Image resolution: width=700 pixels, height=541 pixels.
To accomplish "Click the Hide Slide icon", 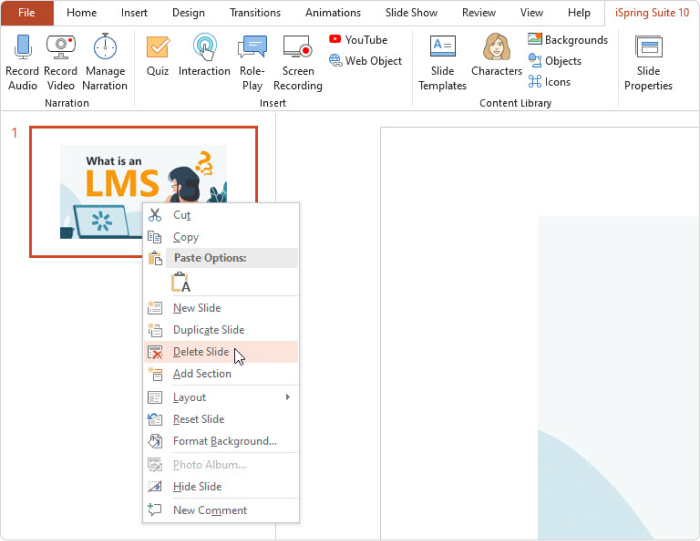I will pos(155,487).
